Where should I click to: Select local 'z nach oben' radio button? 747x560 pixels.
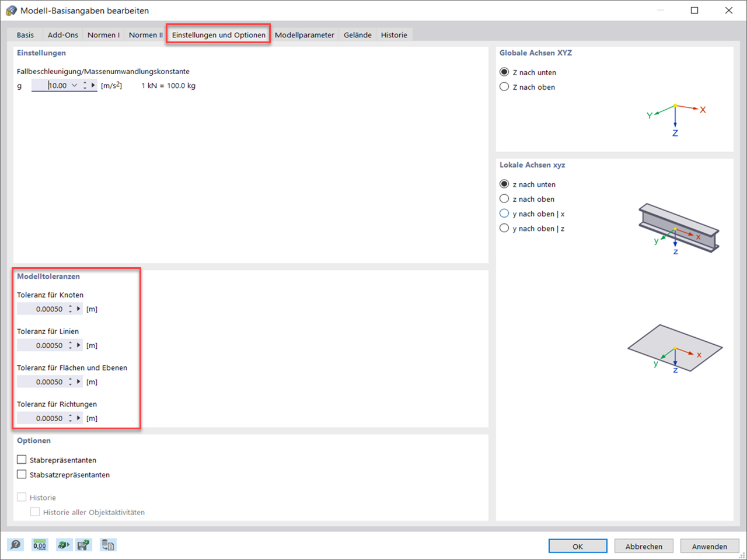tap(504, 198)
